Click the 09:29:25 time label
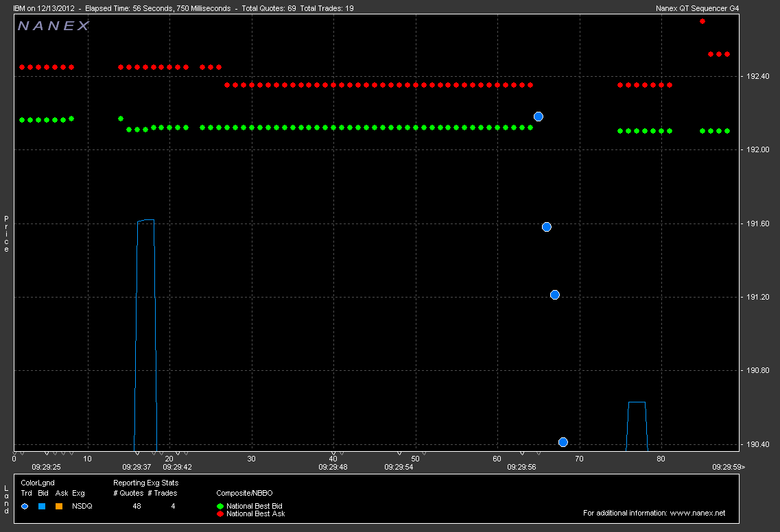The image size is (780, 532). pos(46,467)
